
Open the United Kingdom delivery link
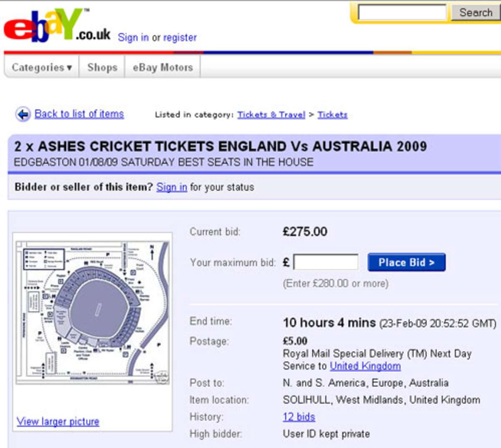(365, 366)
